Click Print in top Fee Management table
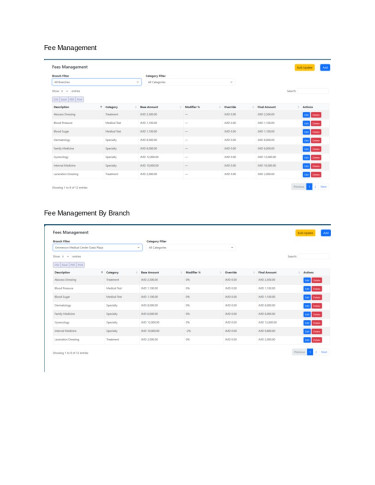 tap(79, 99)
